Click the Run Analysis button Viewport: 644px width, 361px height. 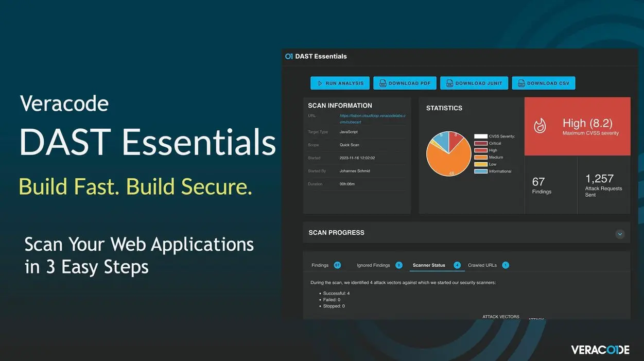click(340, 83)
